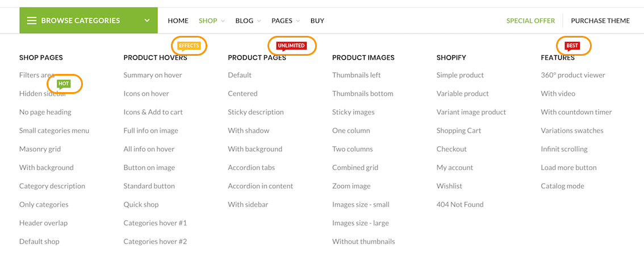Screen dimensions: 644x264
Task: Select Quick shop under Product Hovers
Action: pos(141,204)
